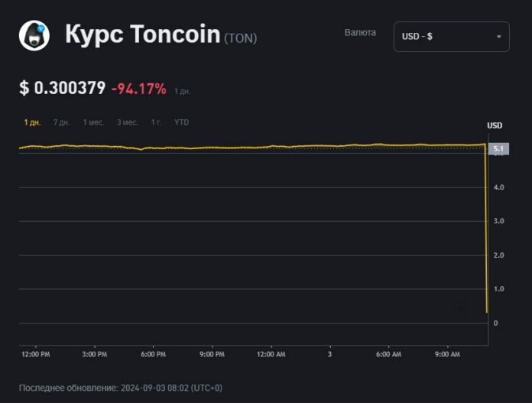Switch chart to 7 дн. range

[61, 122]
